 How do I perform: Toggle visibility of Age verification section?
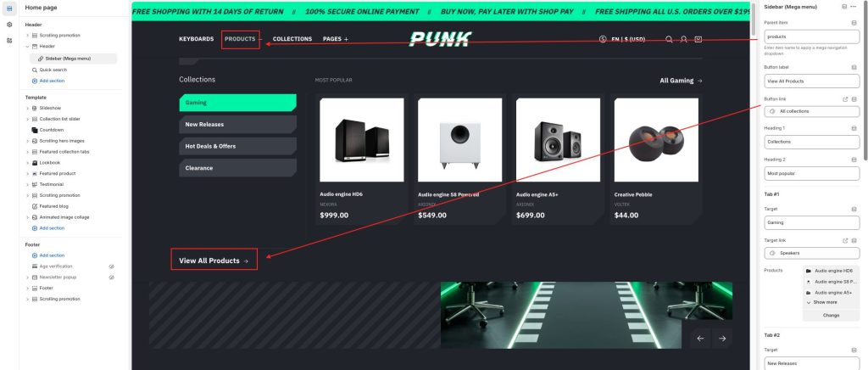tap(111, 266)
